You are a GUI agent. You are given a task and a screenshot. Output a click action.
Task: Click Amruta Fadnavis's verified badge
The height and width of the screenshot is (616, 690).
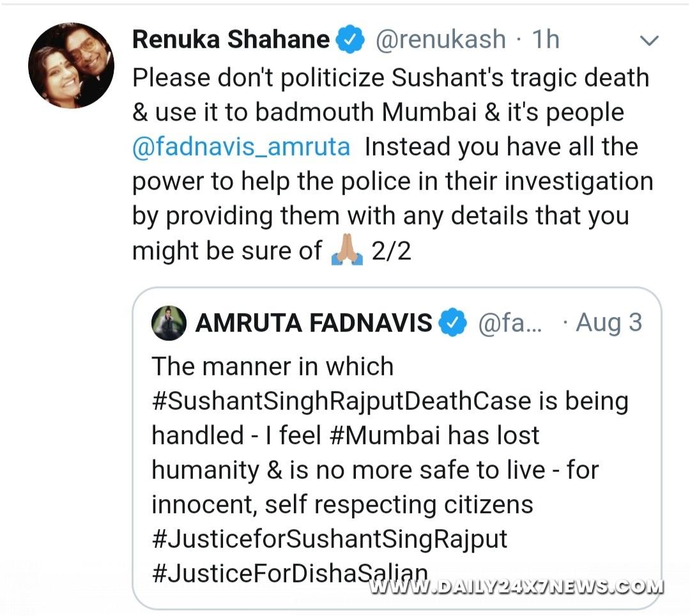point(453,323)
